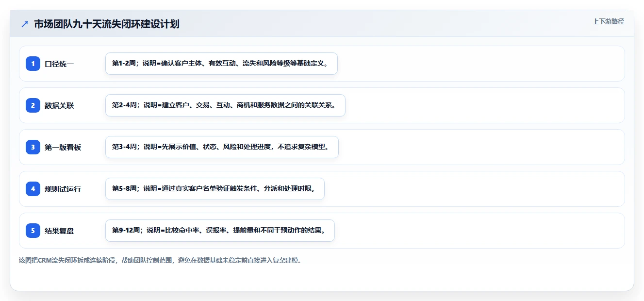Open the 第1-2周 description box

click(221, 64)
